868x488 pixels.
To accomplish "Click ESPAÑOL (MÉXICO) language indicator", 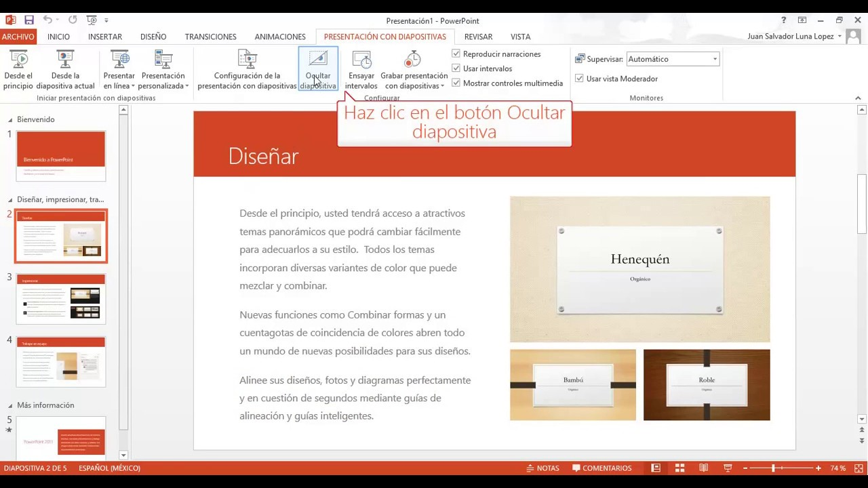I will (110, 468).
